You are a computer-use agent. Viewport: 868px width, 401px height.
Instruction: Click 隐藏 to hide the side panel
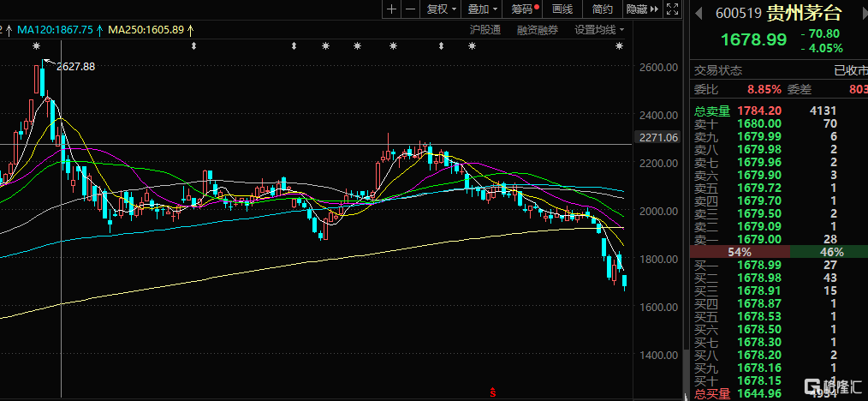[x=643, y=9]
